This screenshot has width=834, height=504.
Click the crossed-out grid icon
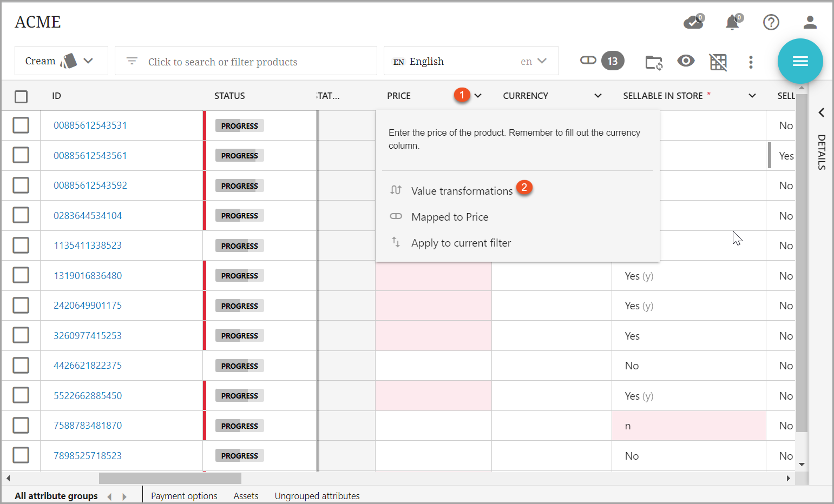pos(718,62)
